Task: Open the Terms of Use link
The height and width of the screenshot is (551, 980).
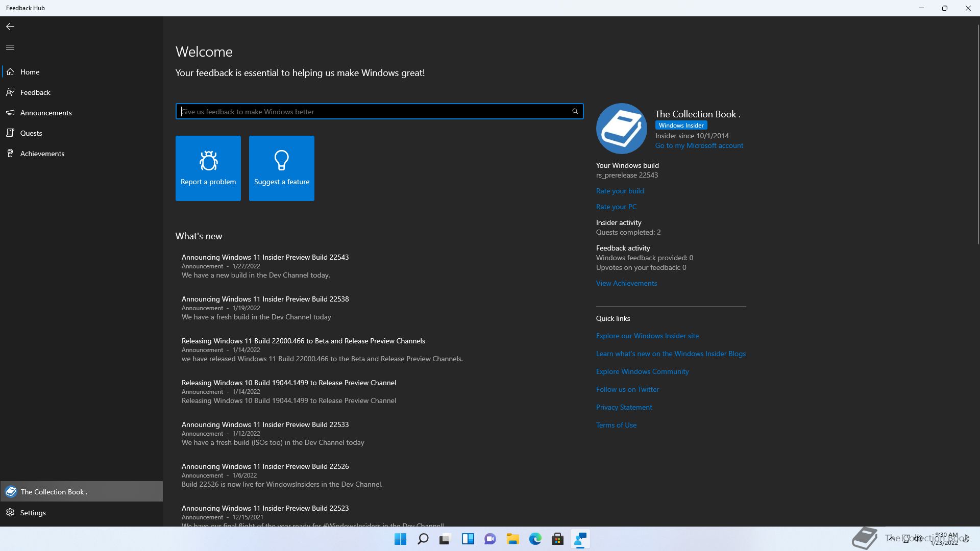Action: click(x=616, y=425)
